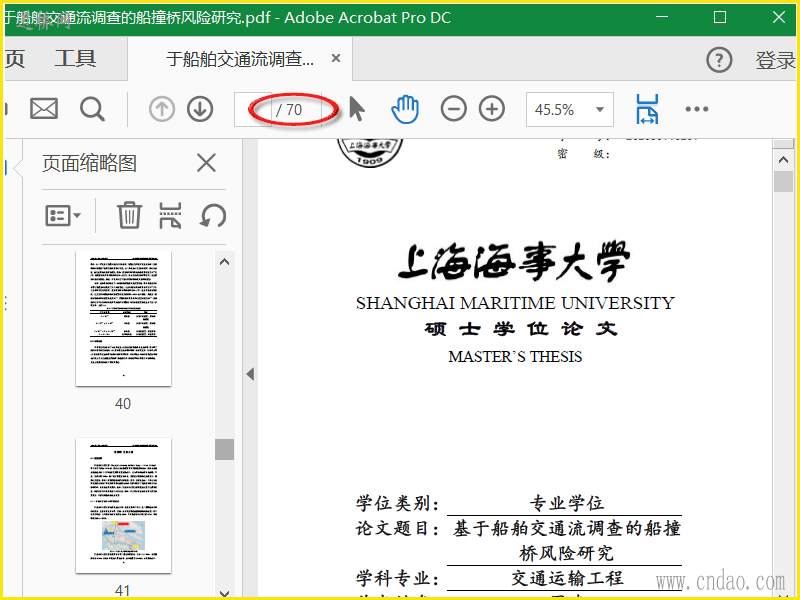Collapse the left pane with the triangle handle

250,374
